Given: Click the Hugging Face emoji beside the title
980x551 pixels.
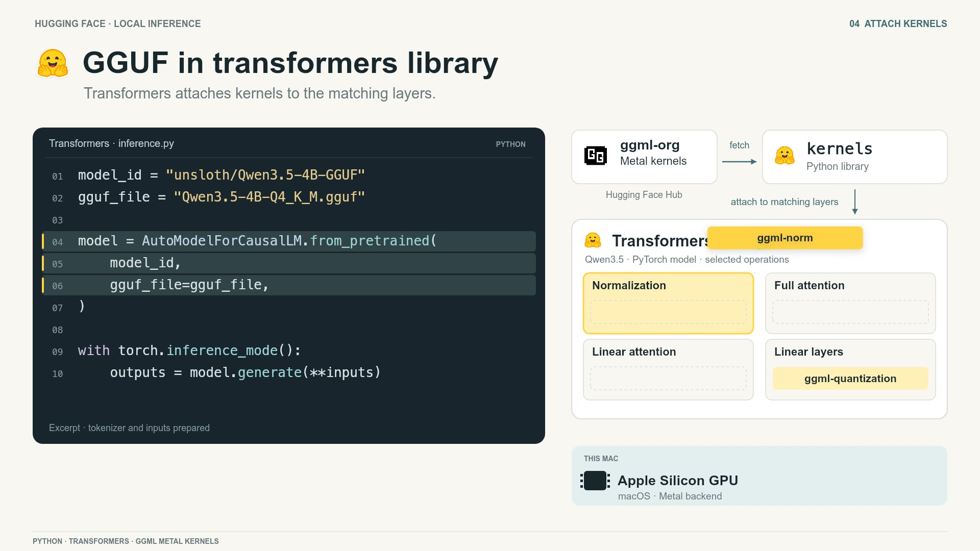Looking at the screenshot, I should coord(53,63).
